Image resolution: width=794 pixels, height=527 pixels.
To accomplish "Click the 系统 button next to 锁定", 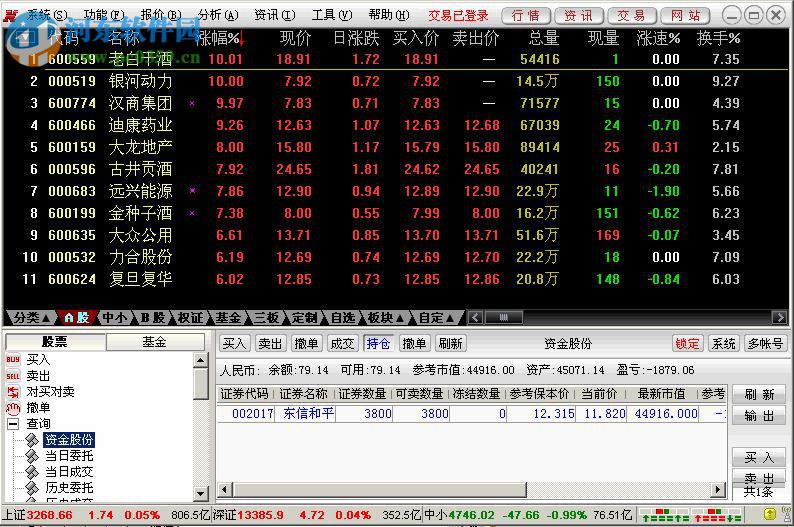I will (723, 344).
